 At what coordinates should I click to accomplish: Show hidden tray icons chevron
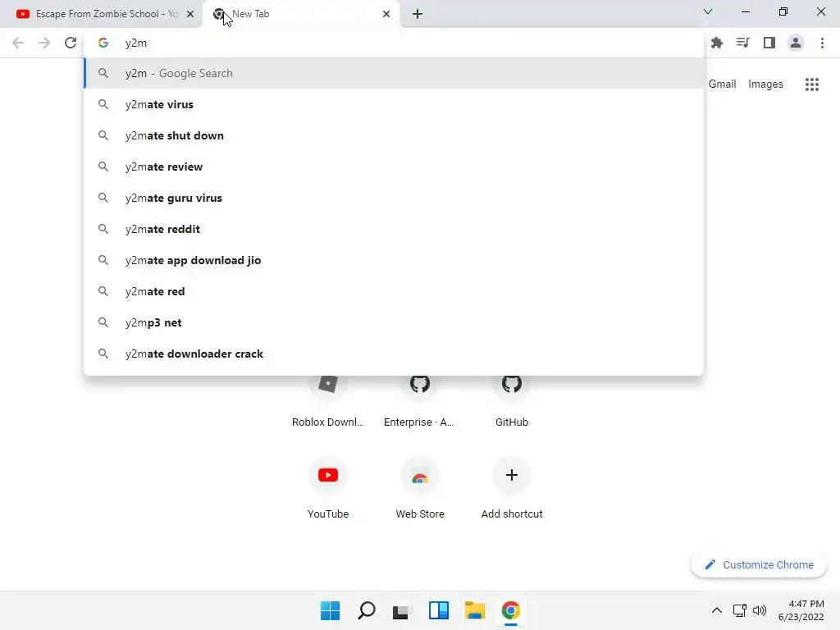click(717, 610)
